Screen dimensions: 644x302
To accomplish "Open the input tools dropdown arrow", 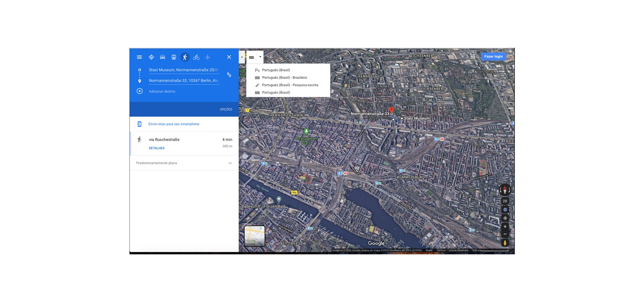I will pos(260,57).
